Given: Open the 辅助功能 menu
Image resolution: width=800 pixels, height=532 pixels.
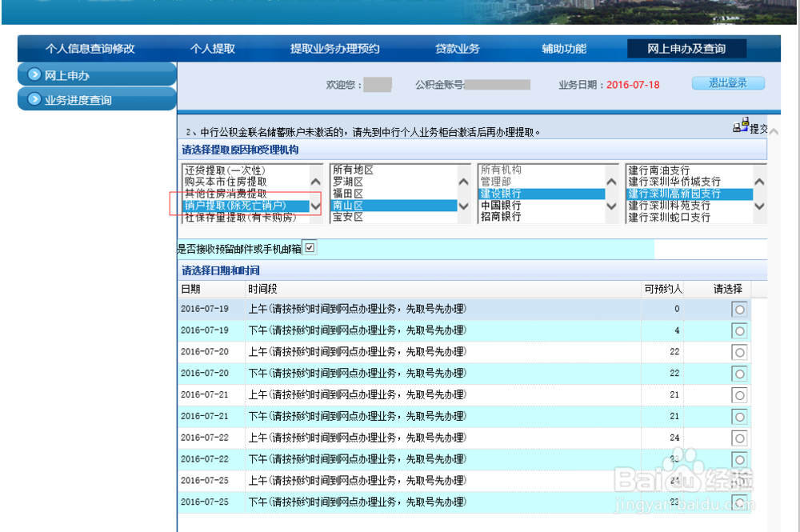Looking at the screenshot, I should (564, 49).
